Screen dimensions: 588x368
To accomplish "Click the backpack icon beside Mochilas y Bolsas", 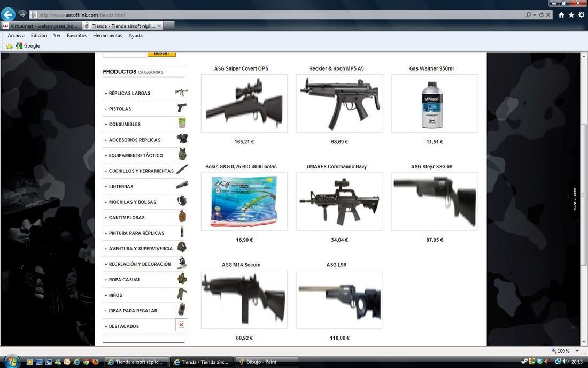I will coord(182,201).
